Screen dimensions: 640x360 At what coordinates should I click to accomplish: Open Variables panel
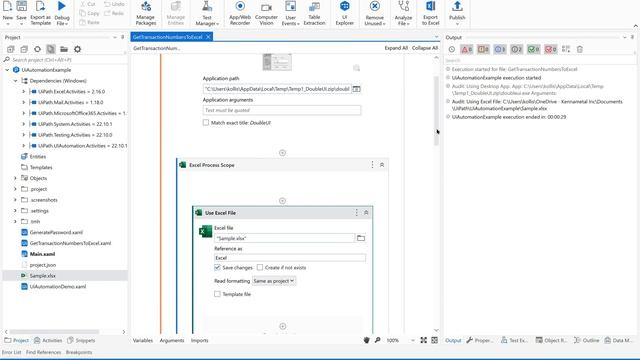pyautogui.click(x=143, y=340)
